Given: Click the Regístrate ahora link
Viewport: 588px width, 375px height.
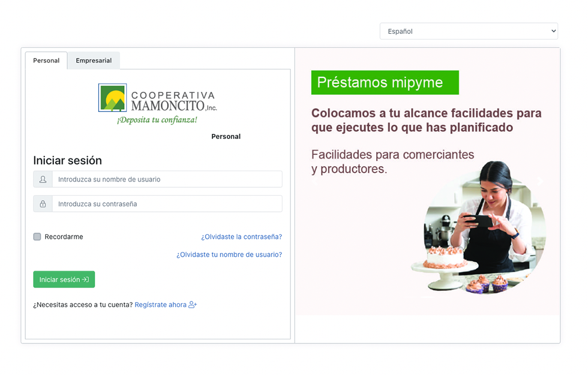Looking at the screenshot, I should [160, 305].
